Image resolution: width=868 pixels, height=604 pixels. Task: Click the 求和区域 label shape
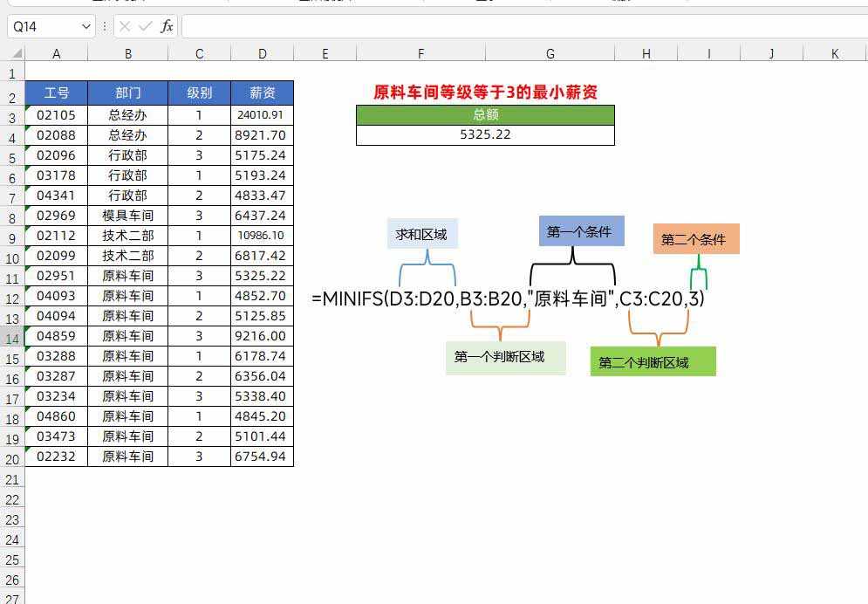(x=422, y=234)
